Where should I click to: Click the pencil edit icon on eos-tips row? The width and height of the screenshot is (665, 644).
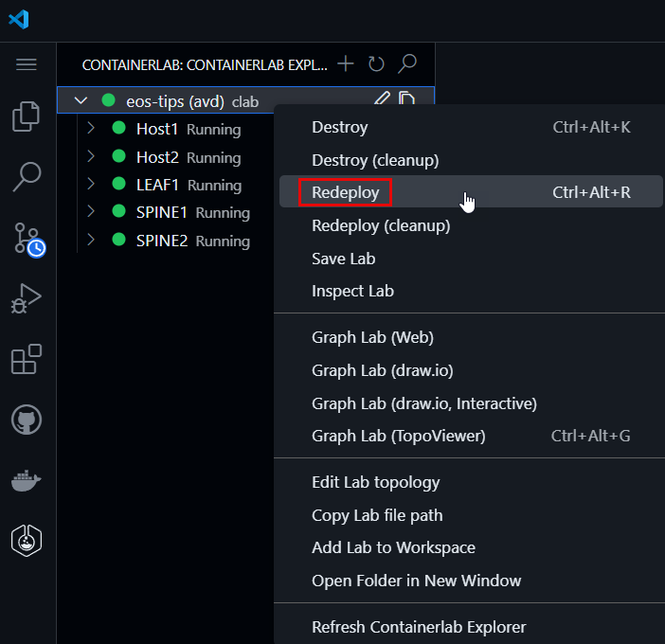[382, 98]
